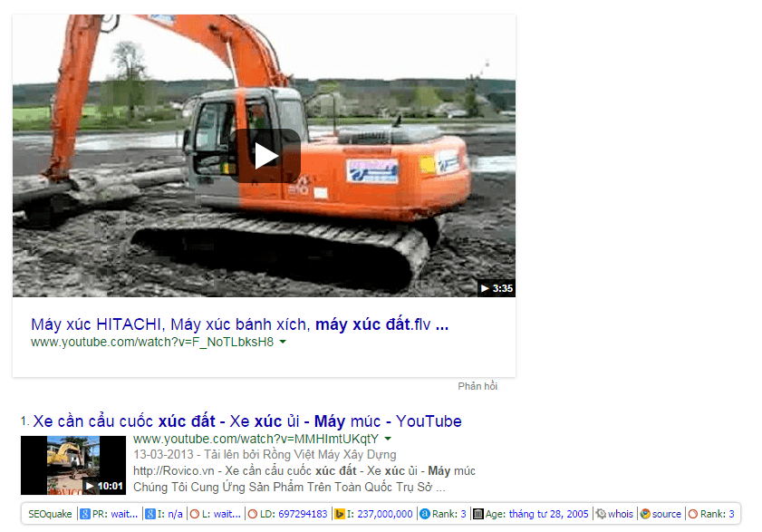
Task: Open the Alexa Rank: 3 value
Action: (463, 514)
